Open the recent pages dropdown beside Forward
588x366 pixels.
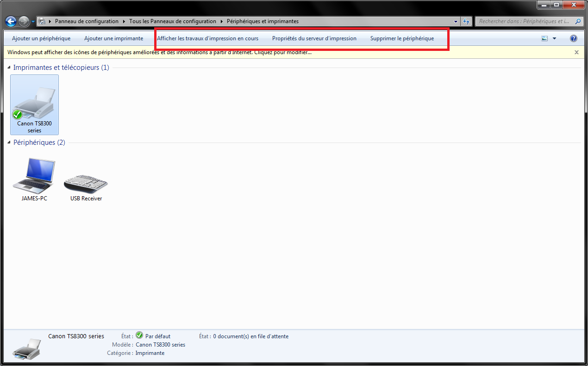pos(33,22)
